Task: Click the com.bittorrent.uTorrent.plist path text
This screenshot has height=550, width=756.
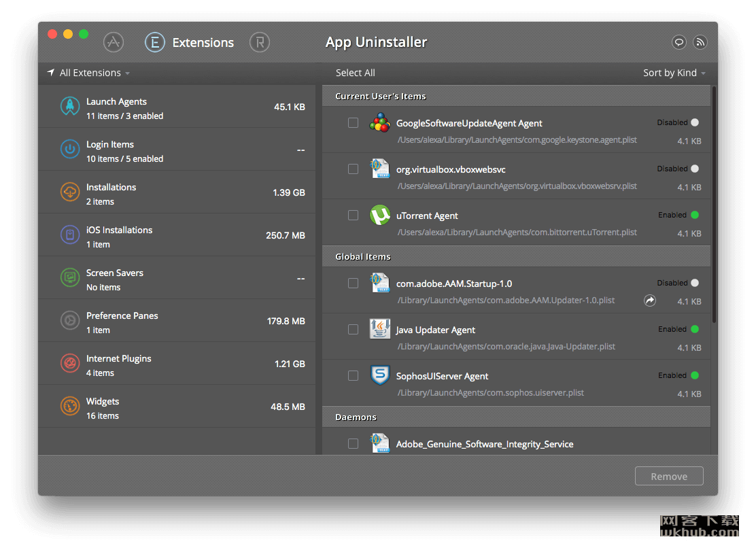Action: (x=517, y=233)
